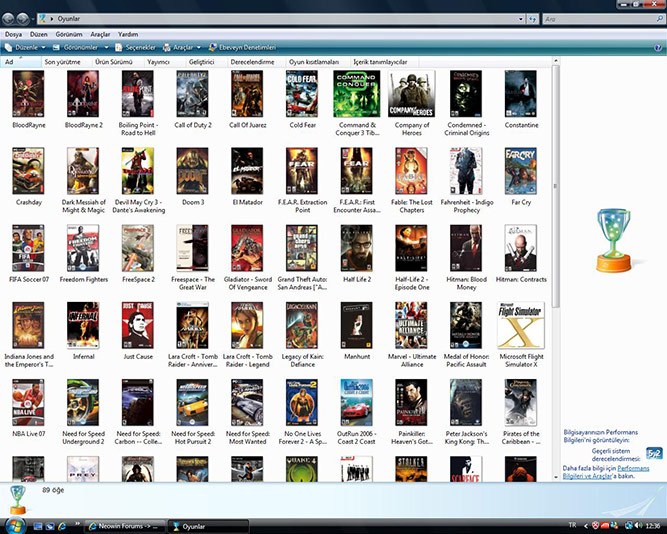Choose the Constantine game cover
Image resolution: width=667 pixels, height=534 pixels.
pos(521,94)
